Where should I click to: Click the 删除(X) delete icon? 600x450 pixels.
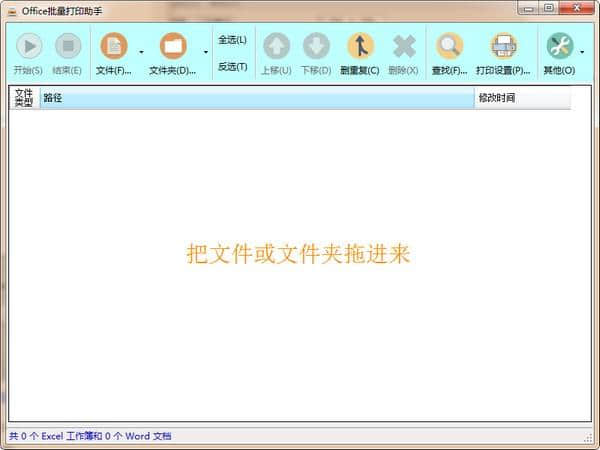404,46
